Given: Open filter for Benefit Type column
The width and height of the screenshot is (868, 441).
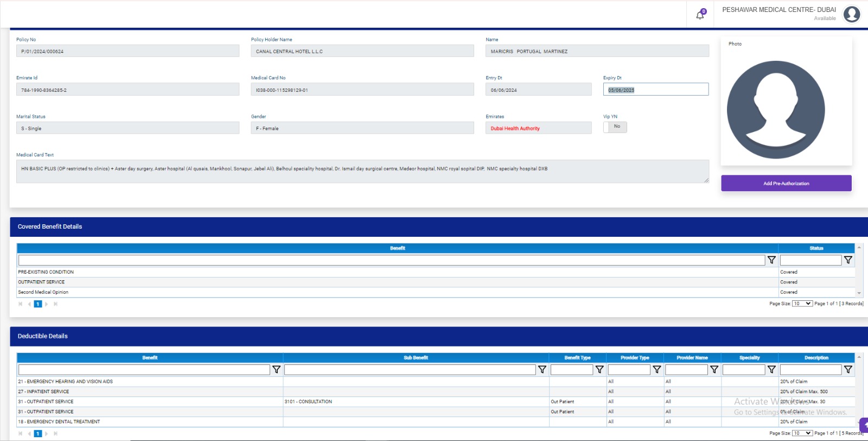Looking at the screenshot, I should [599, 370].
